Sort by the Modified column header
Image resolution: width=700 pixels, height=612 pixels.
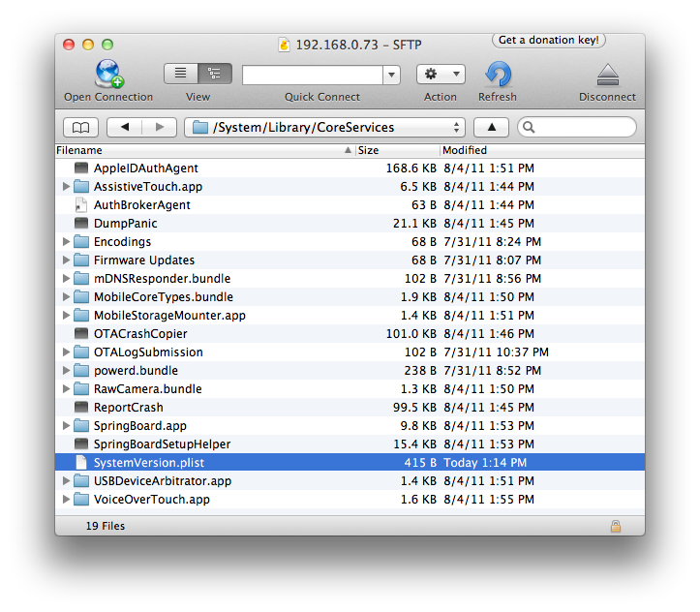click(542, 150)
